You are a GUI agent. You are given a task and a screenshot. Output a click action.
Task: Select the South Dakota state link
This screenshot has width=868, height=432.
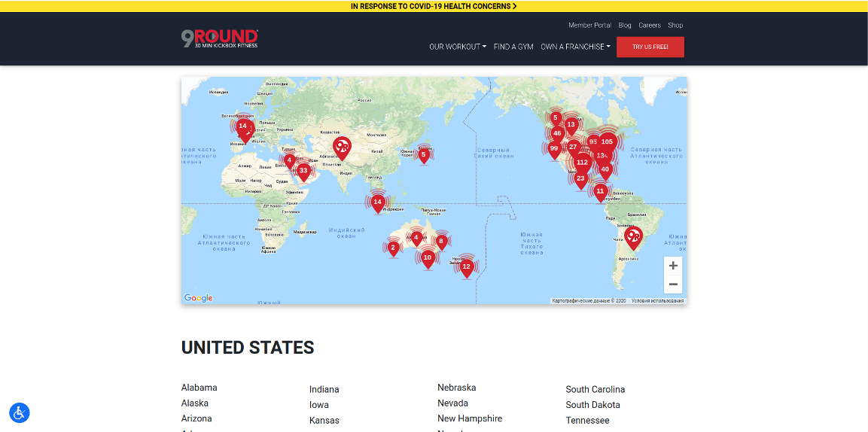click(x=593, y=405)
